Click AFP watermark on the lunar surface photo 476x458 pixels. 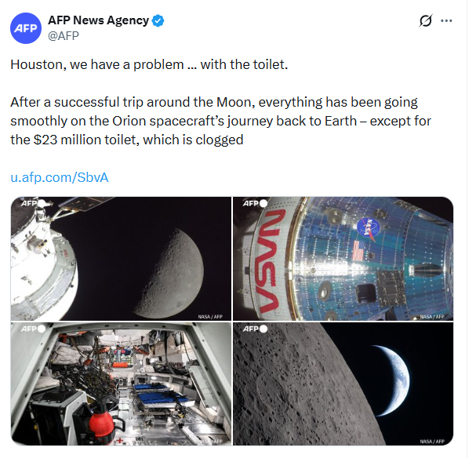pyautogui.click(x=254, y=329)
